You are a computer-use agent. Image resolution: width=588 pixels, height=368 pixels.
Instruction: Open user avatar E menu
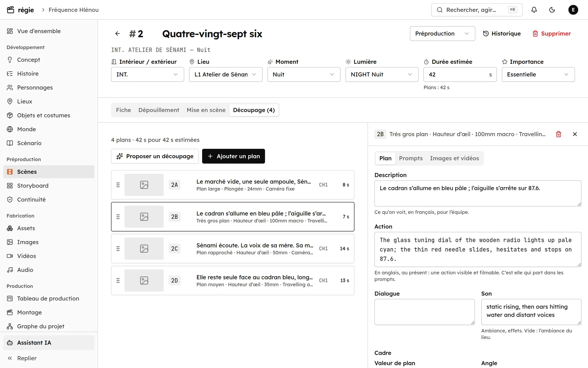573,10
